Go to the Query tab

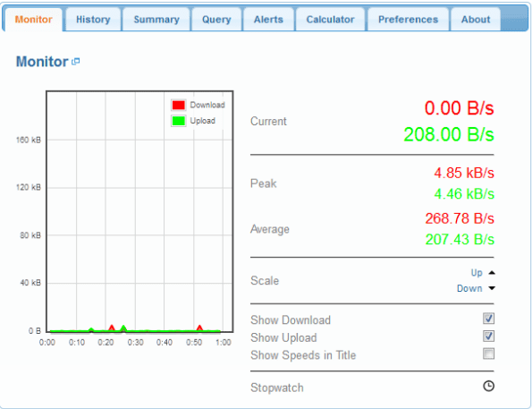[216, 20]
